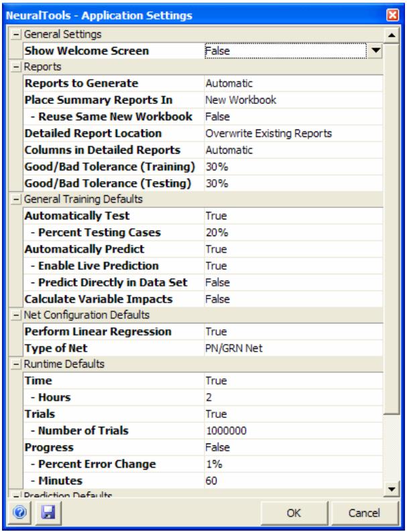
Task: Collapse the Runtime Defaults section
Action: (15, 364)
